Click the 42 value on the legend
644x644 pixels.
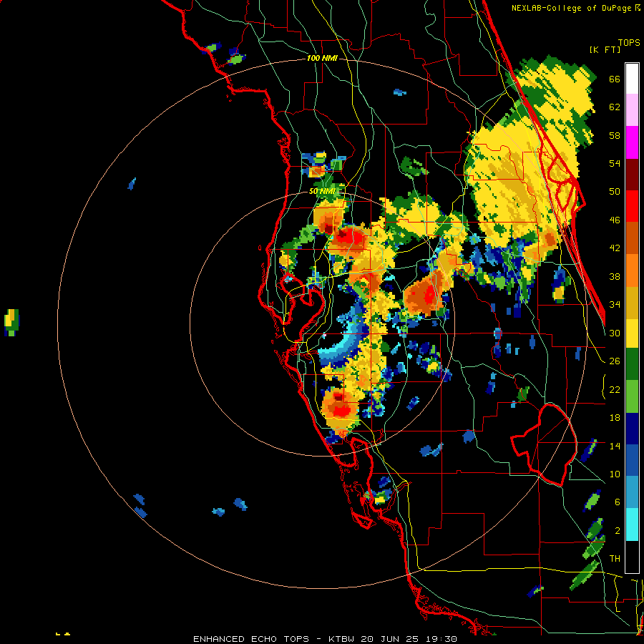click(615, 248)
